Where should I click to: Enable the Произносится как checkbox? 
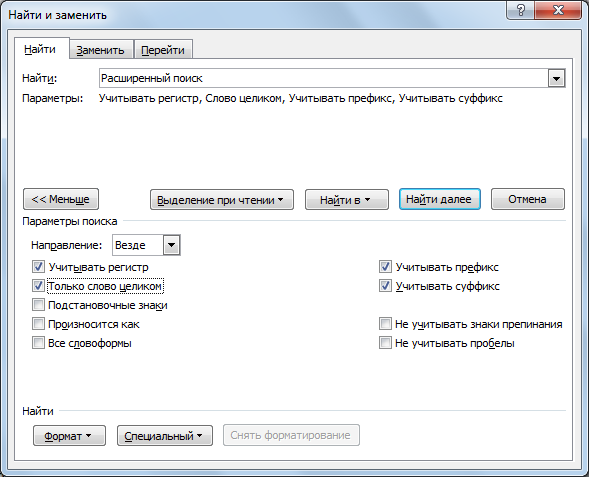click(38, 324)
